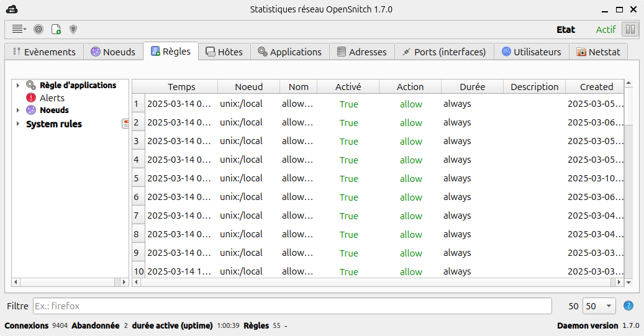This screenshot has height=336, width=644.
Task: Click the table's horizontal scrollbar left arrow
Action: [137, 282]
